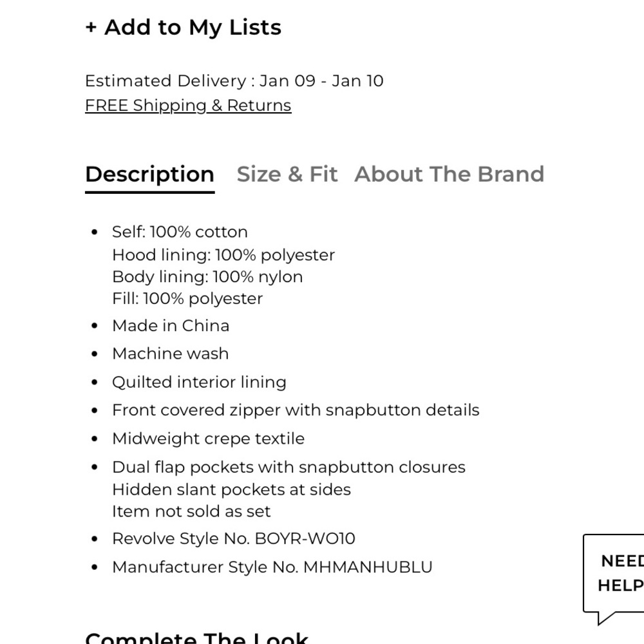This screenshot has width=644, height=644.
Task: Click the Revolve Style No. BOYR-WO10 text
Action: (x=234, y=539)
